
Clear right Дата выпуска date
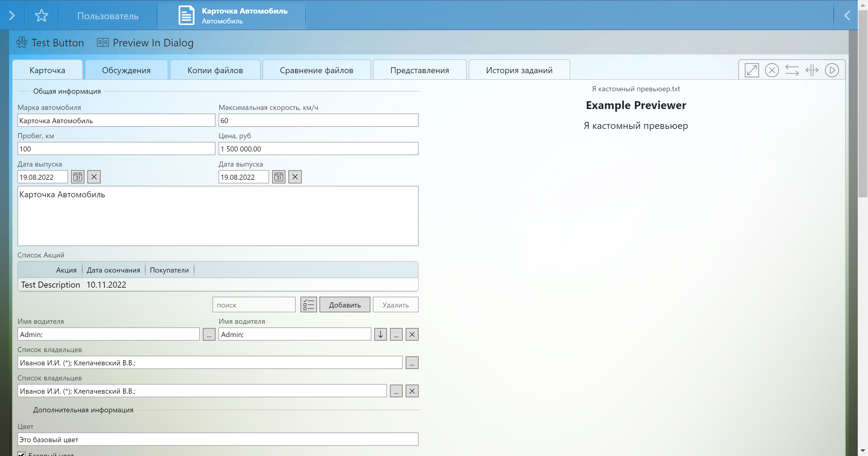point(295,177)
